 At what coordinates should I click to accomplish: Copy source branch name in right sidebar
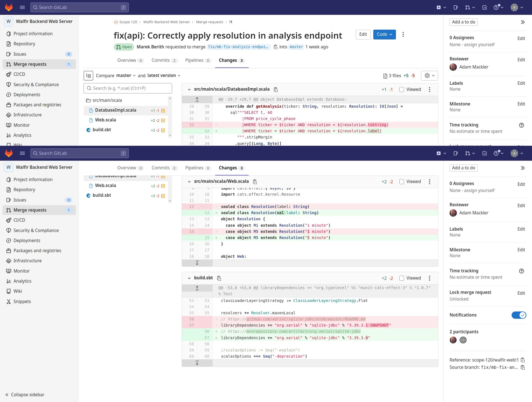click(523, 367)
